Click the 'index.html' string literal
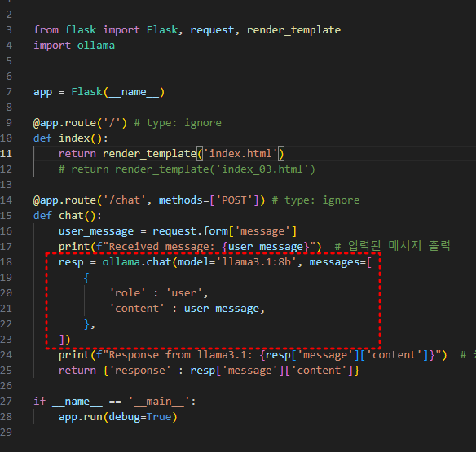This screenshot has height=452, width=476. [240, 153]
